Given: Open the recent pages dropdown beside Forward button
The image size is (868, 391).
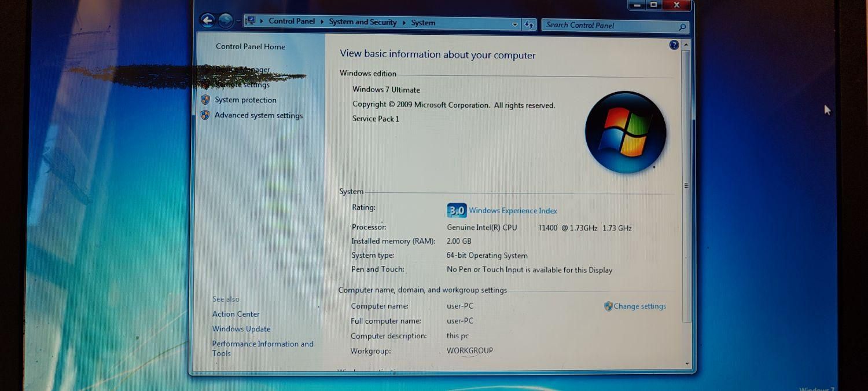Looking at the screenshot, I should (238, 22).
